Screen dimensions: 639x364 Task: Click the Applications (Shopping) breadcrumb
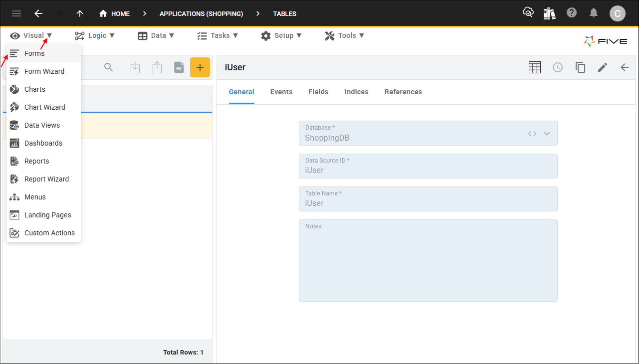[201, 13]
